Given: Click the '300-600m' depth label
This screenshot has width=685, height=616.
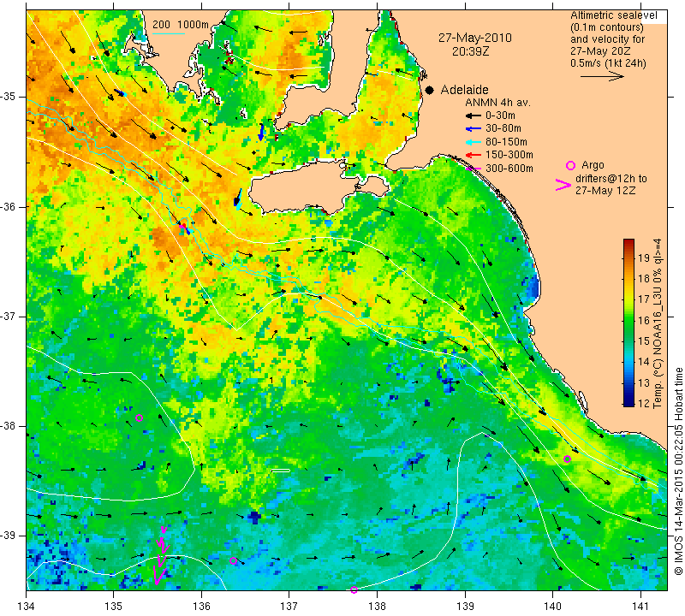Looking at the screenshot, I should [509, 169].
